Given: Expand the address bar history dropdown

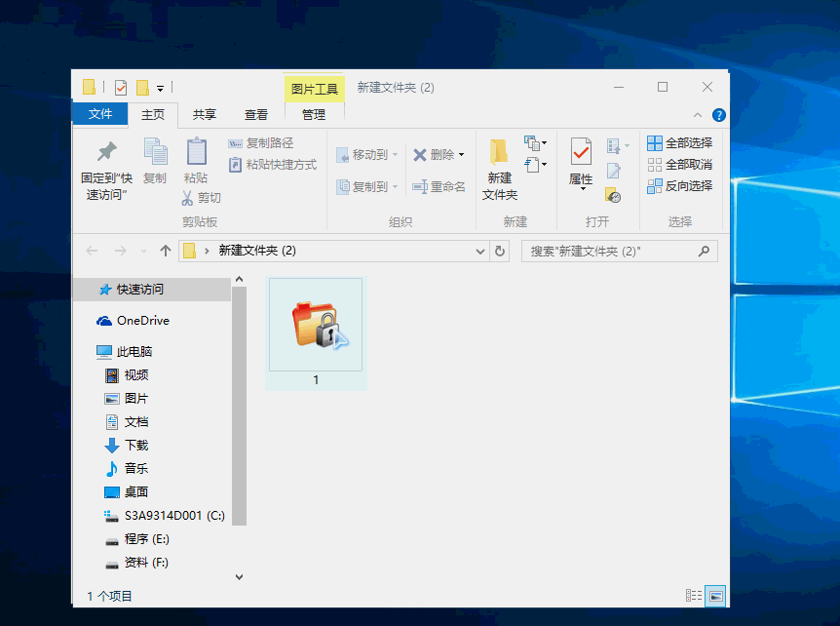Looking at the screenshot, I should [479, 251].
